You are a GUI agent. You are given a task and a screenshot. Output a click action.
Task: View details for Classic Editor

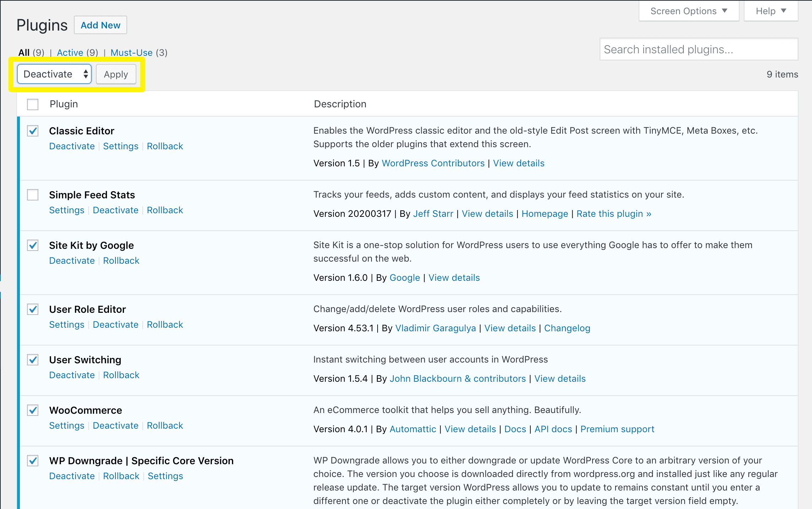(519, 163)
